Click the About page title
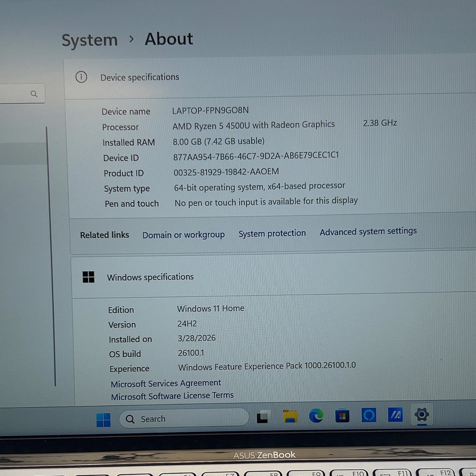Viewport: 476px width, 476px height. 169,39
